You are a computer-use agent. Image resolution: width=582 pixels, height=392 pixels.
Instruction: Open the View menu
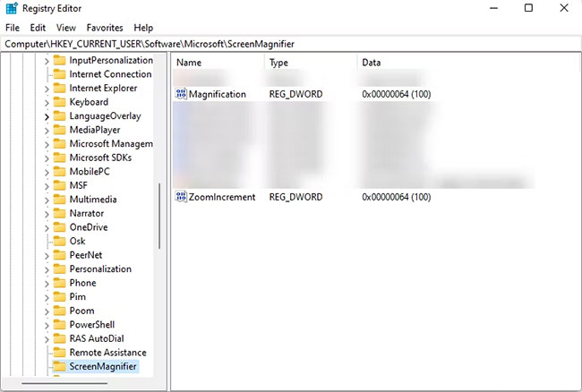pos(66,28)
